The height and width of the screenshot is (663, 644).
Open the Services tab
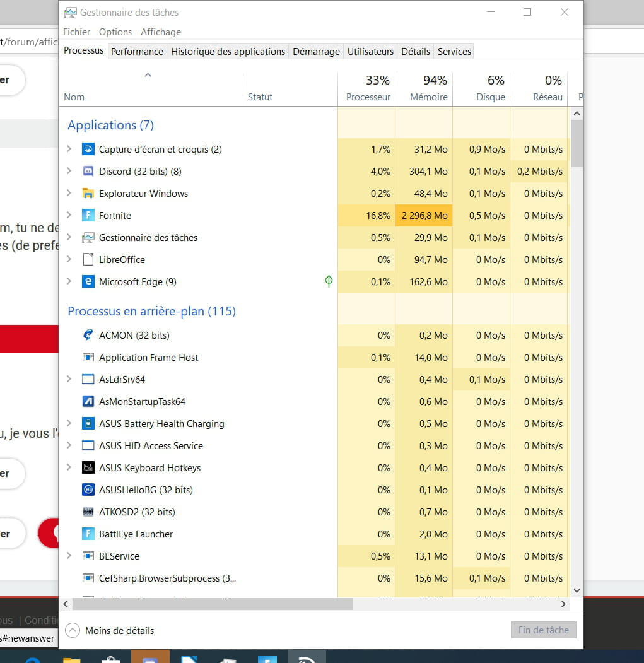coord(454,52)
